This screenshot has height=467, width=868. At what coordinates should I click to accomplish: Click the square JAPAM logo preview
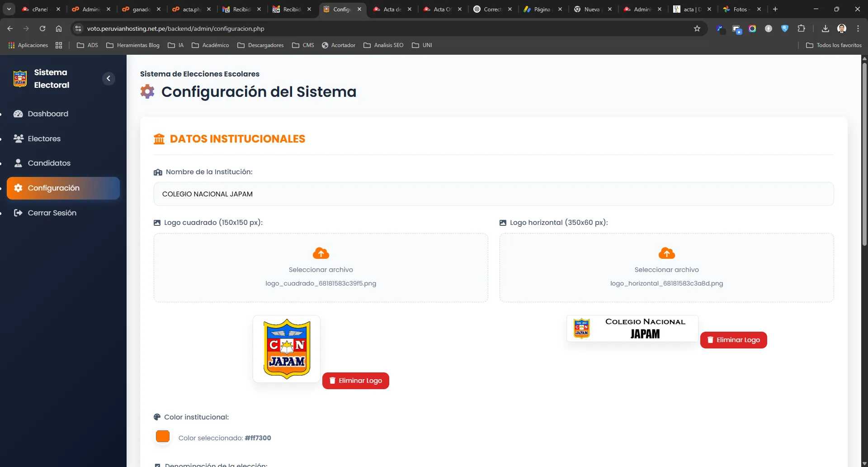[287, 349]
